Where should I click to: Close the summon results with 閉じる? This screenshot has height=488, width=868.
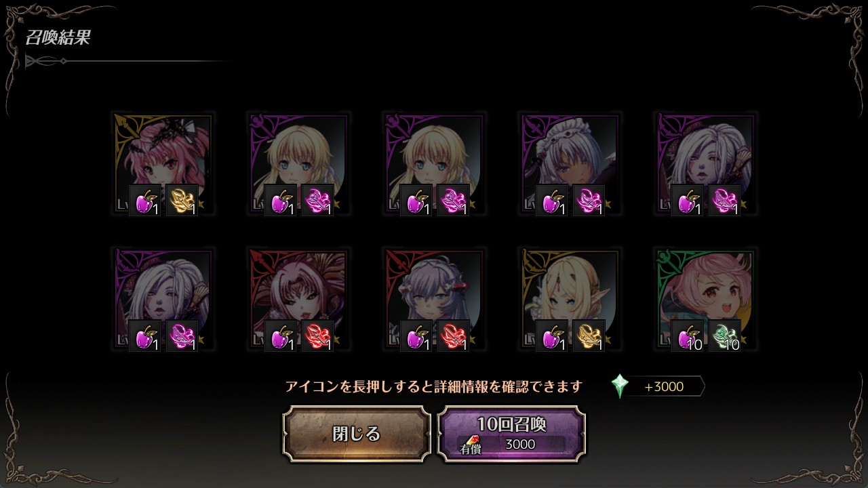pyautogui.click(x=357, y=434)
